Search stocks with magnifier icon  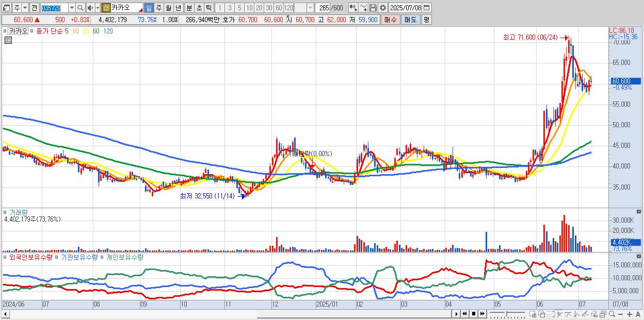click(x=81, y=8)
